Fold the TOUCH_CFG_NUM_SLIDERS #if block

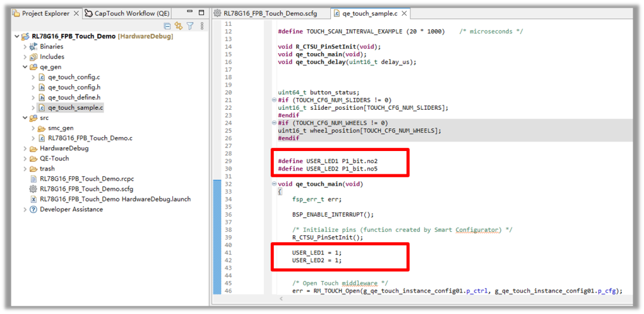point(274,100)
